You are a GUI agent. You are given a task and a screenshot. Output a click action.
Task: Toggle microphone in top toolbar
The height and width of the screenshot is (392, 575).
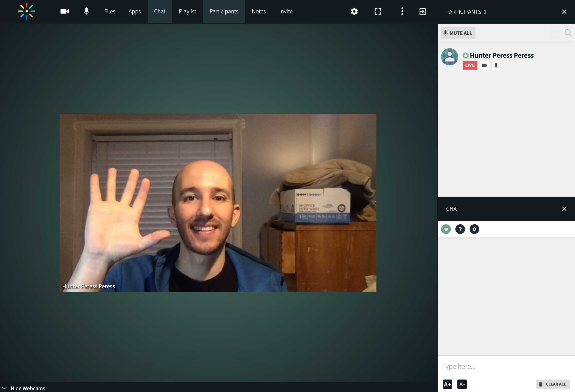tap(86, 11)
